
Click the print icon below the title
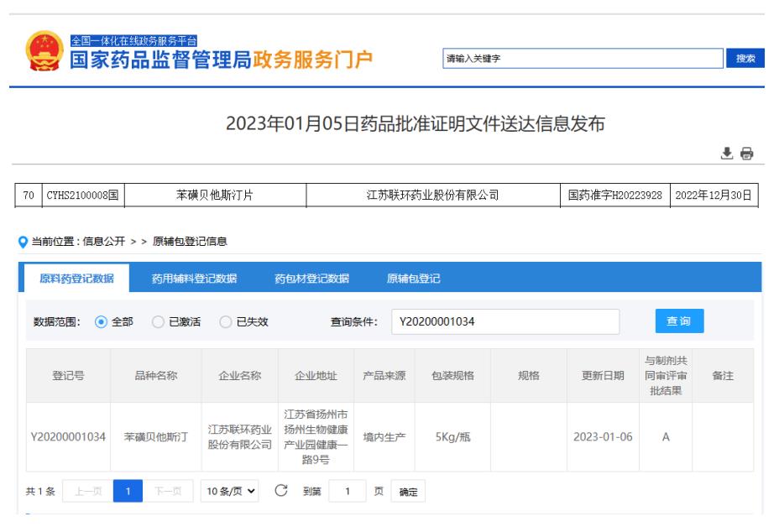tap(747, 154)
